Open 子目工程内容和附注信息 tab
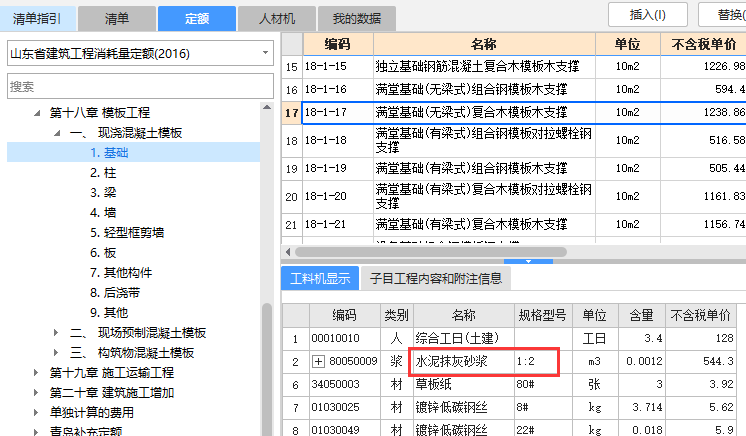 click(x=436, y=278)
